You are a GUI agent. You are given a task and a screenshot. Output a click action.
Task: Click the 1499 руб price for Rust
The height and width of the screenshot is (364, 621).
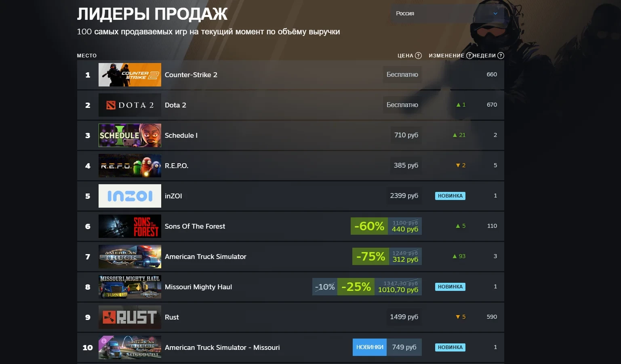point(404,317)
